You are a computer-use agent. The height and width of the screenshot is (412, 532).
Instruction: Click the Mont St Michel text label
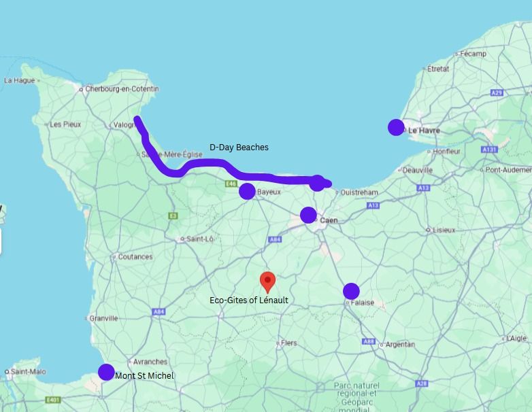pyautogui.click(x=144, y=376)
